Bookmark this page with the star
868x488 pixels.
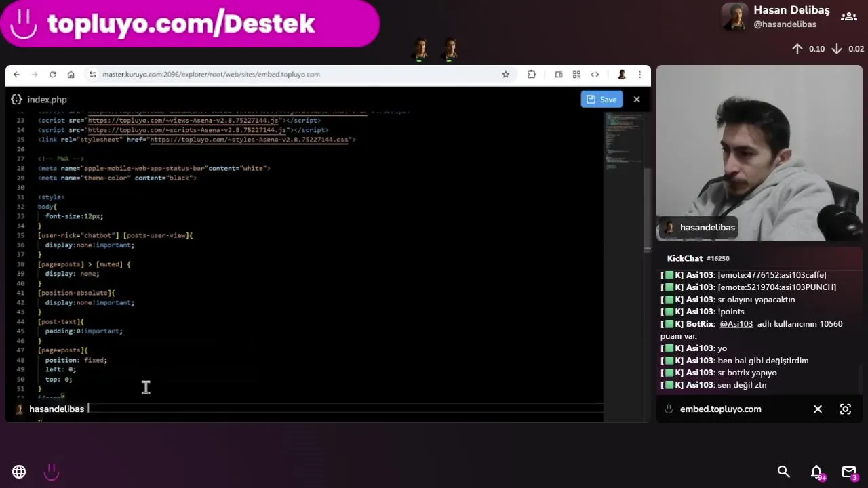[x=505, y=75]
